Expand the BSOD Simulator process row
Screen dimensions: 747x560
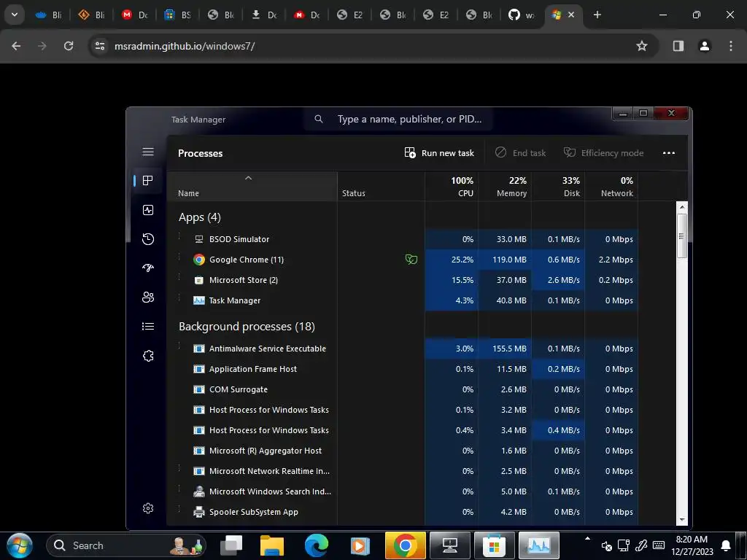point(179,237)
